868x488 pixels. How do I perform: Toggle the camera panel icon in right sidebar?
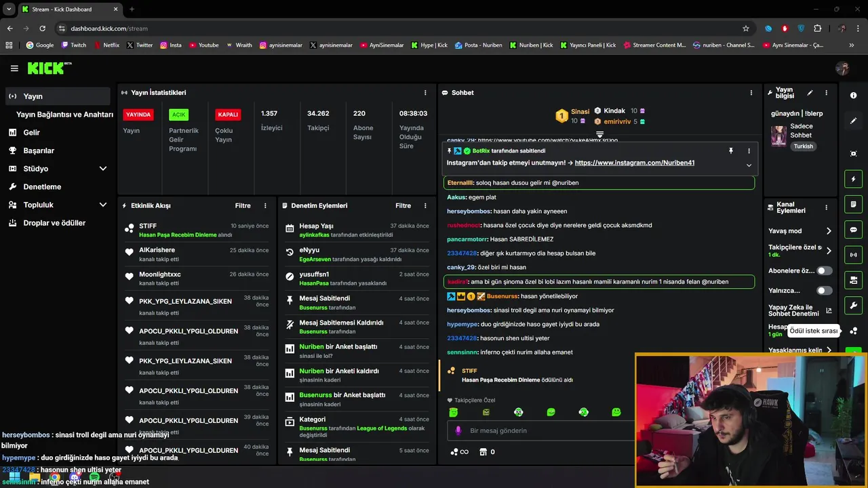(x=853, y=280)
